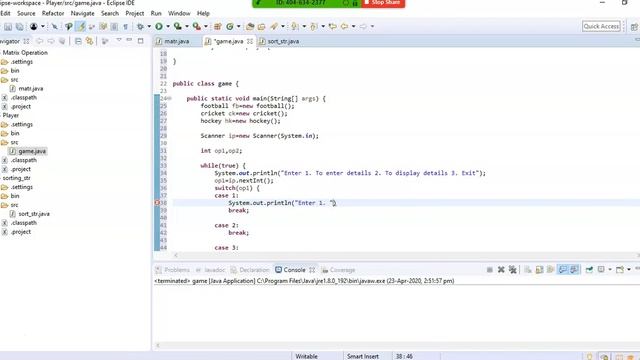Minimize the Navigator view panel
The height and width of the screenshot is (360, 640).
click(x=129, y=40)
